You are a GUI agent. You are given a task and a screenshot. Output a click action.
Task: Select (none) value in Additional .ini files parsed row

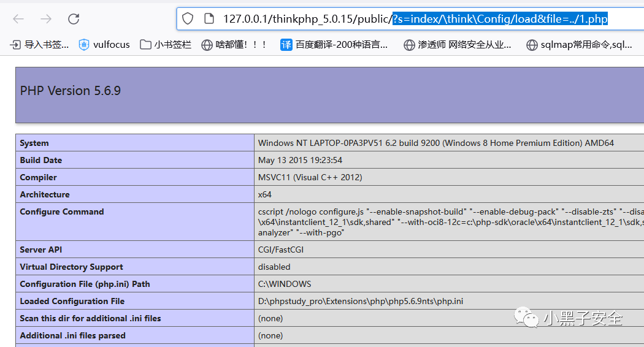point(270,336)
